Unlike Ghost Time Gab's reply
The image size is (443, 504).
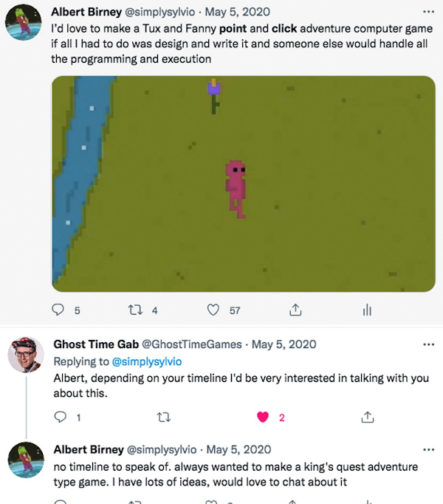(x=262, y=418)
